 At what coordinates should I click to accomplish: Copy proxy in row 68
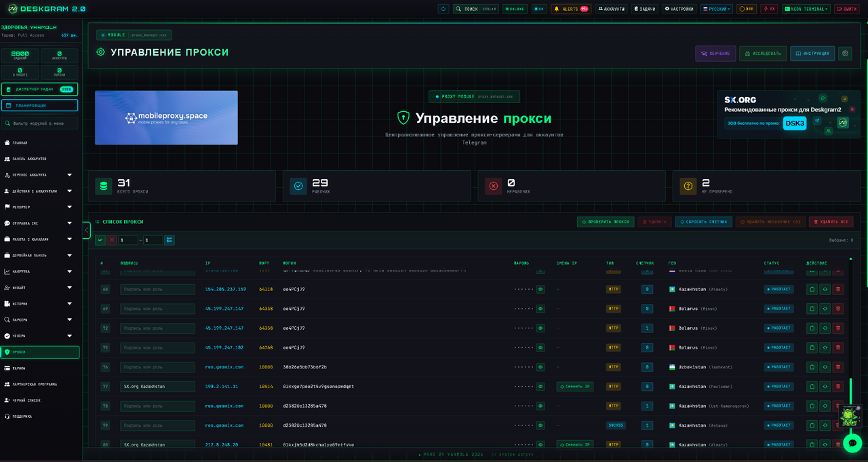(x=812, y=289)
